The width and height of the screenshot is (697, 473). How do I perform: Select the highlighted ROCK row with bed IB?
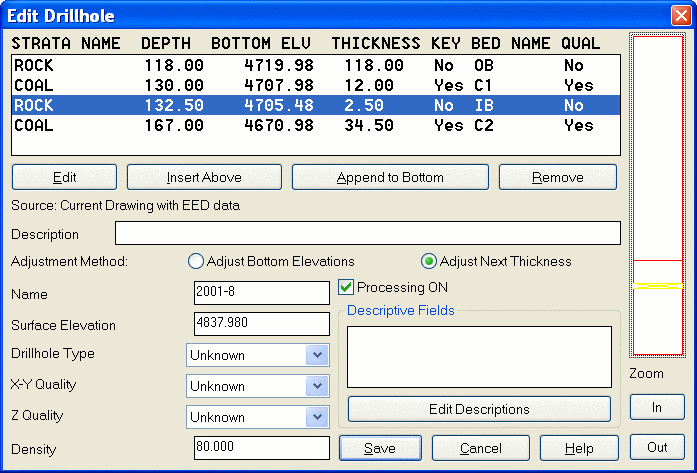pos(316,105)
